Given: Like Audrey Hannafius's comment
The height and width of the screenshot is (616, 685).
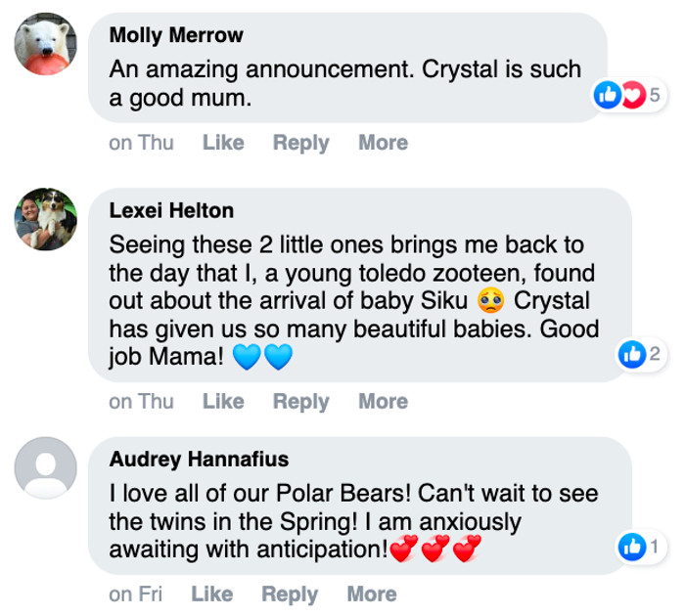Looking at the screenshot, I should 212,594.
